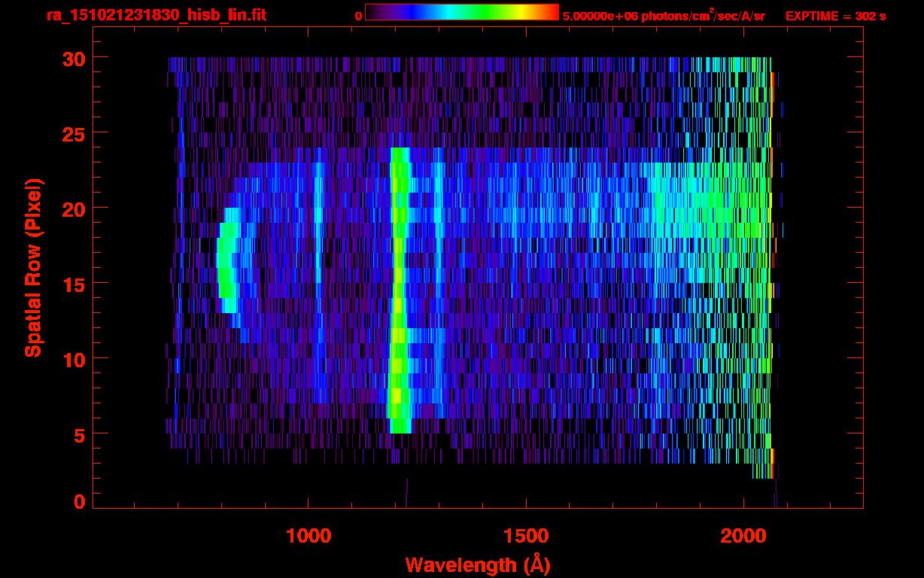
Task: Click the 5.00000e+06 photons/cm²/sec/Å/sr label
Action: 664,16
